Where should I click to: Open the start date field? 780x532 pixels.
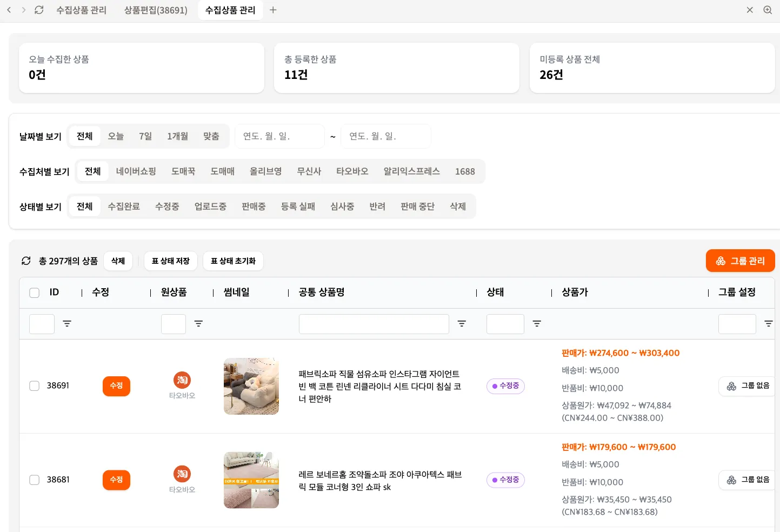pyautogui.click(x=279, y=136)
